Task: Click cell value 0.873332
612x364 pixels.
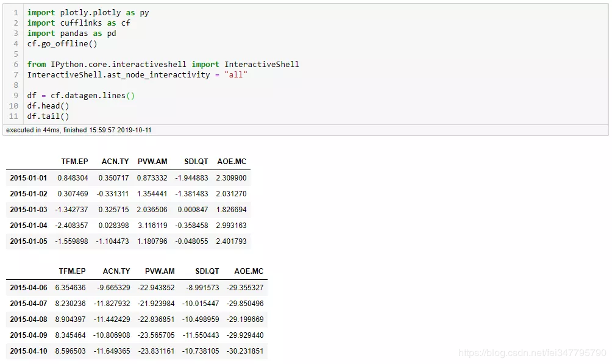Action: [x=152, y=177]
